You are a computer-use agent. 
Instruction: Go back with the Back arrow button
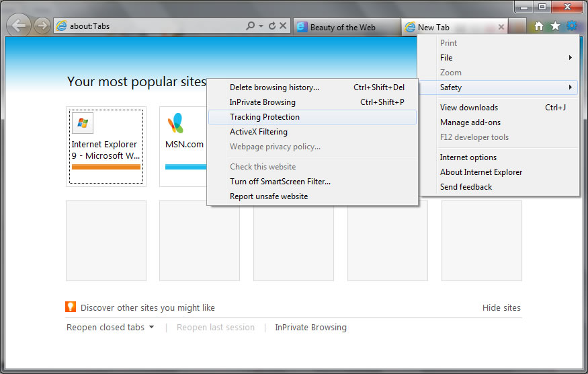pos(19,26)
